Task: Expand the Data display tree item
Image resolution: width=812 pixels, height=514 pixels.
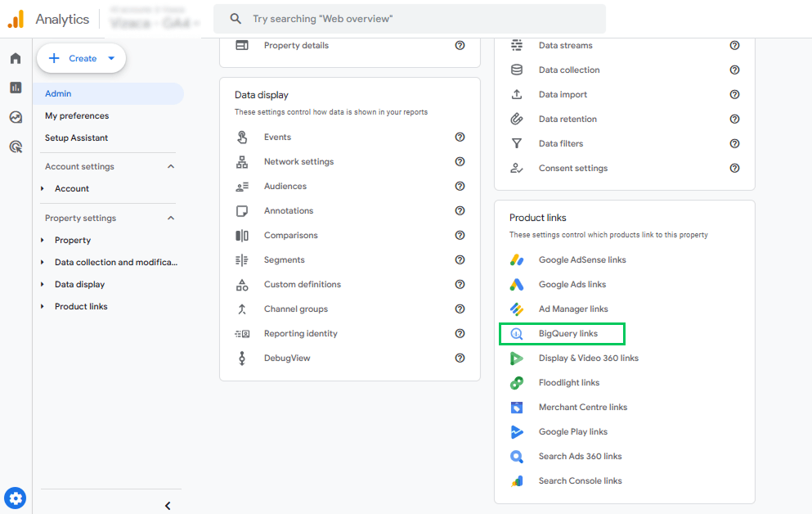Action: 43,285
